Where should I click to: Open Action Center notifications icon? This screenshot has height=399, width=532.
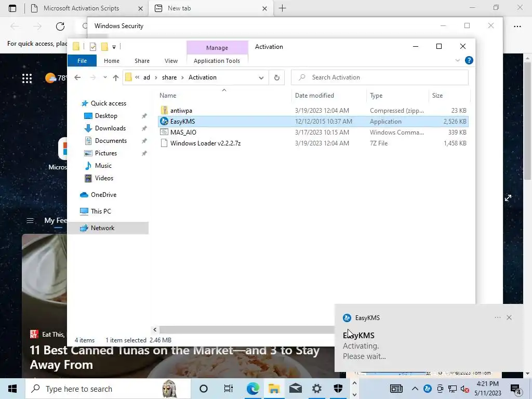516,389
